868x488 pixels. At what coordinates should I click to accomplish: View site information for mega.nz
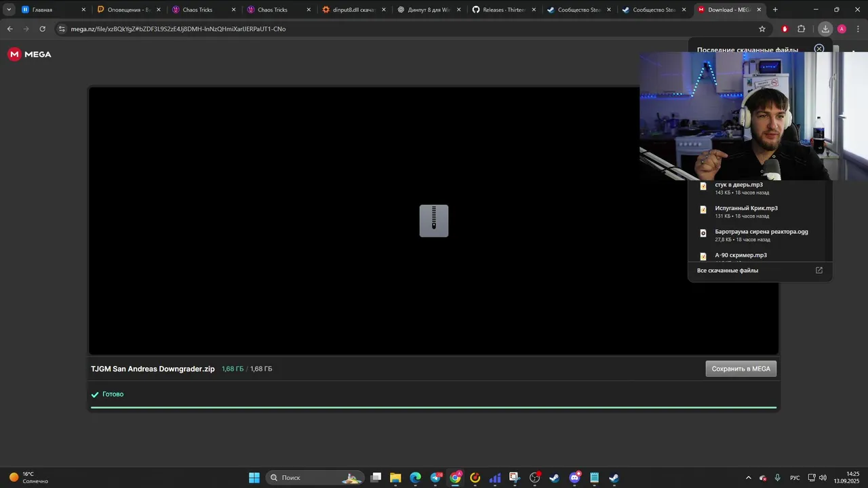click(62, 29)
